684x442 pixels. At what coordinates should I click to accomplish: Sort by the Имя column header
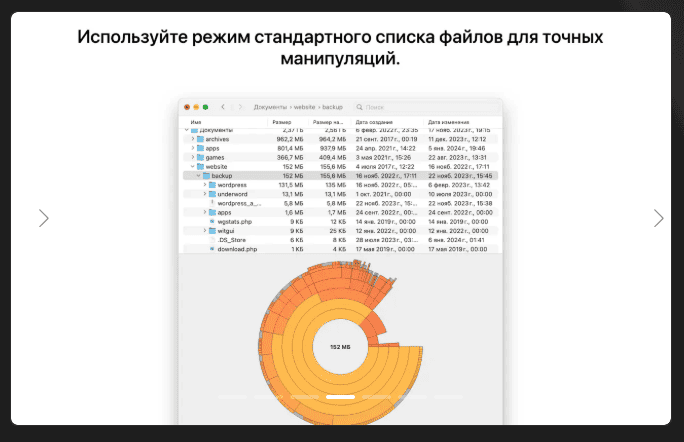point(196,122)
